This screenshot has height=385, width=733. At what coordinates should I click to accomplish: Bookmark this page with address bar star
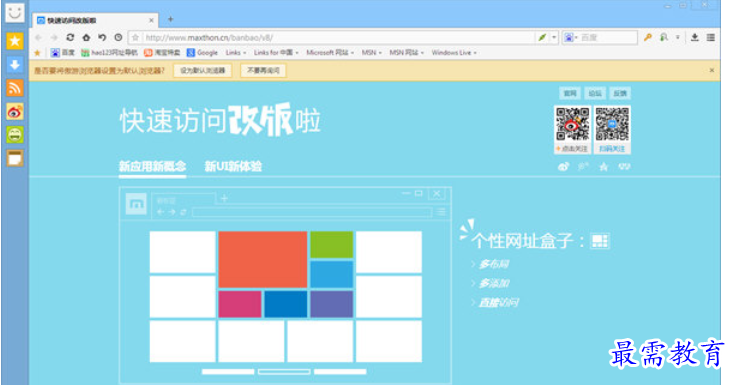point(136,37)
